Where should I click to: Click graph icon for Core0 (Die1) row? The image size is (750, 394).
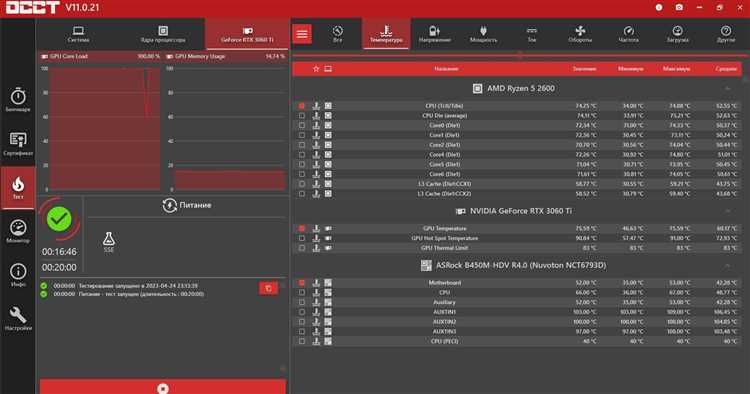tap(316, 125)
